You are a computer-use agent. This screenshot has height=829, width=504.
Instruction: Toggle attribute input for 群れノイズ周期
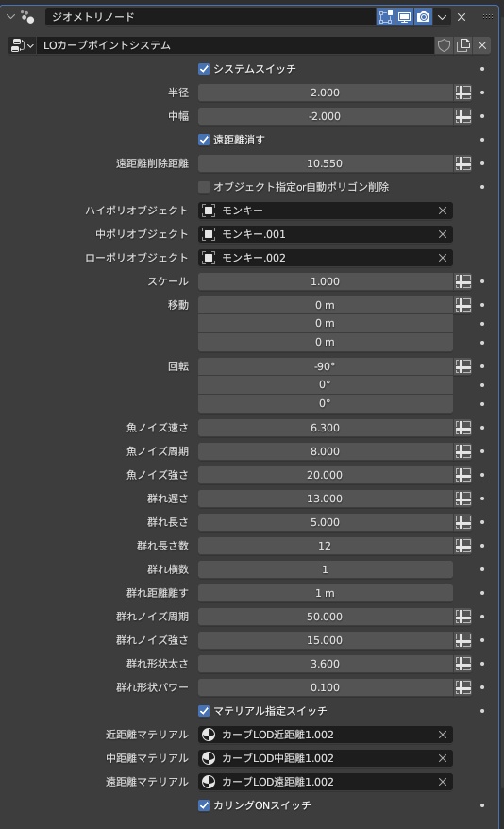[x=463, y=617]
